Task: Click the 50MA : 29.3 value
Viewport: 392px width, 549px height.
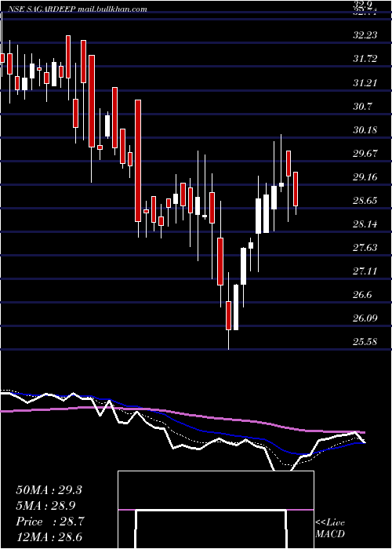Action: click(49, 490)
